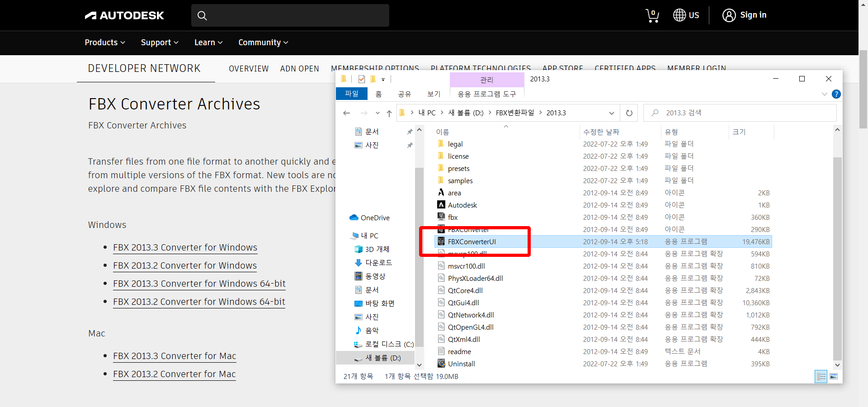The width and height of the screenshot is (868, 407).
Task: Open recent locations dropdown arrow
Action: point(377,113)
